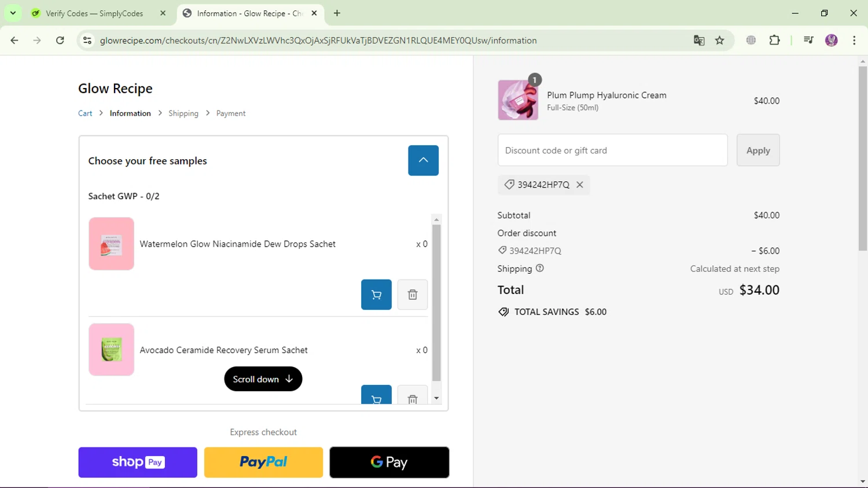This screenshot has height=488, width=868.
Task: View site information icon in address bar
Action: click(x=87, y=41)
